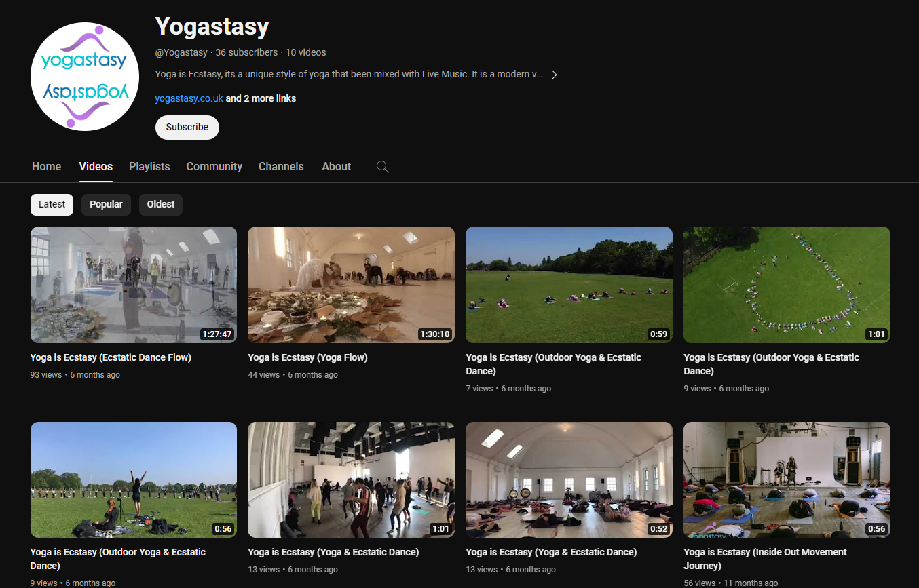
Task: Open the Playlists tab
Action: pyautogui.click(x=149, y=167)
